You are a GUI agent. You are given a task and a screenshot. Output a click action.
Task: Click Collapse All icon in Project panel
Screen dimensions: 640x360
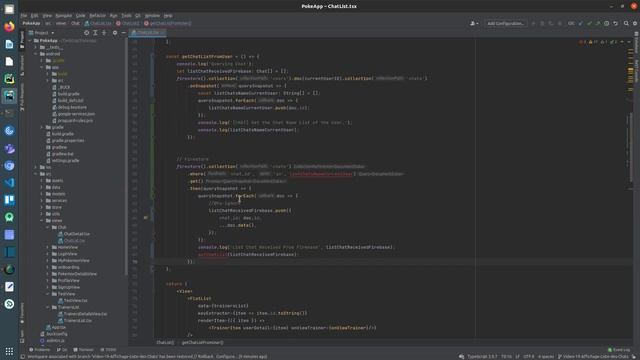click(x=104, y=33)
